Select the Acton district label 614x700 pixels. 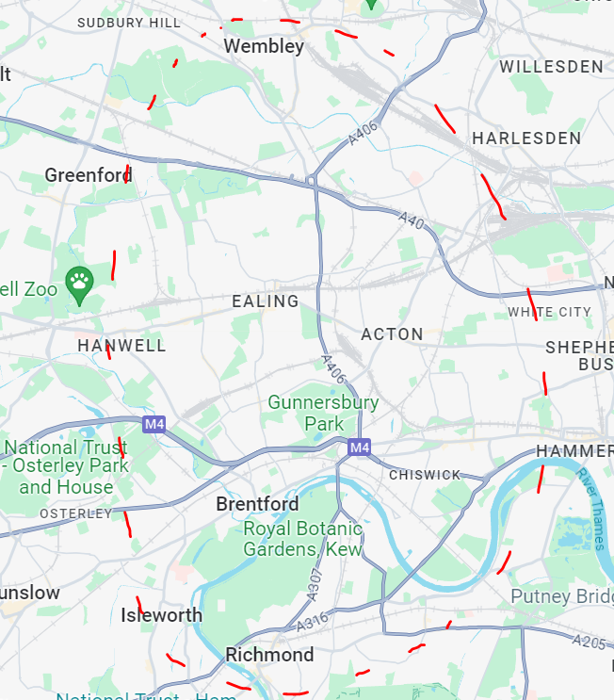[393, 334]
